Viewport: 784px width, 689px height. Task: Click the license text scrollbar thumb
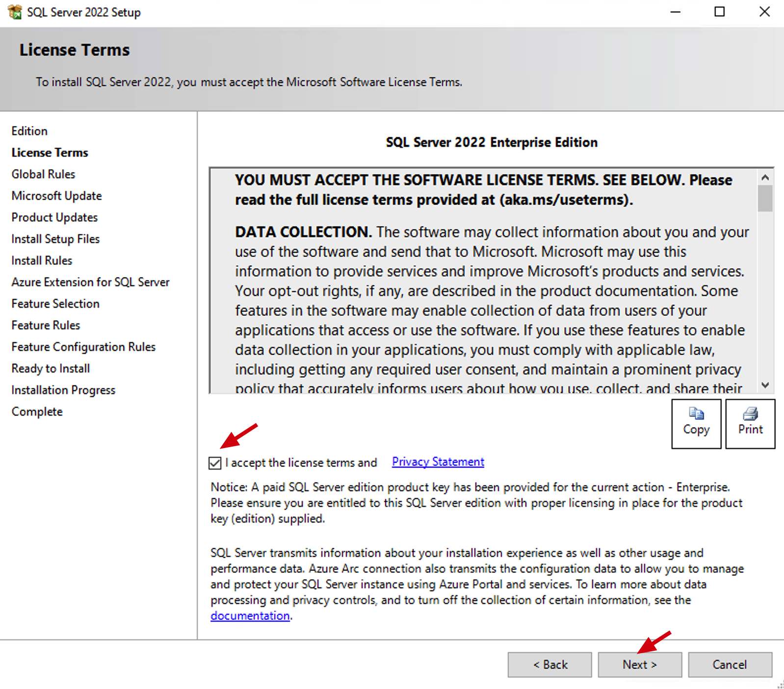[765, 198]
